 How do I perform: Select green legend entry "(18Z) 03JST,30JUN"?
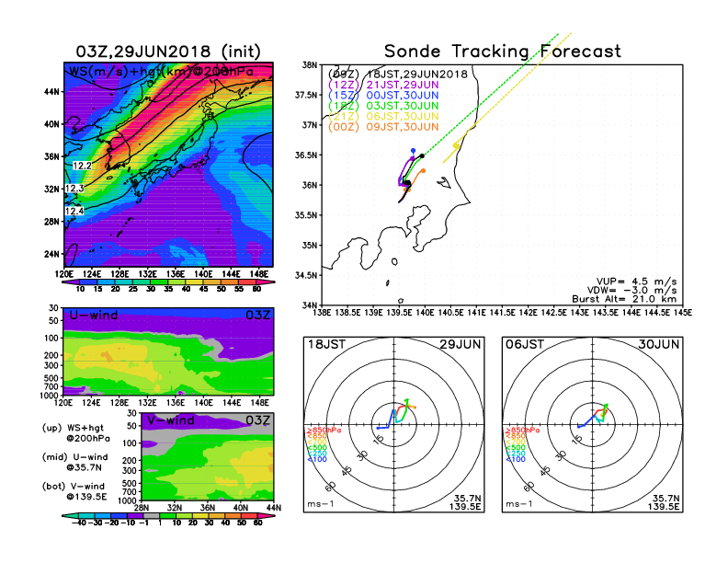[x=383, y=106]
